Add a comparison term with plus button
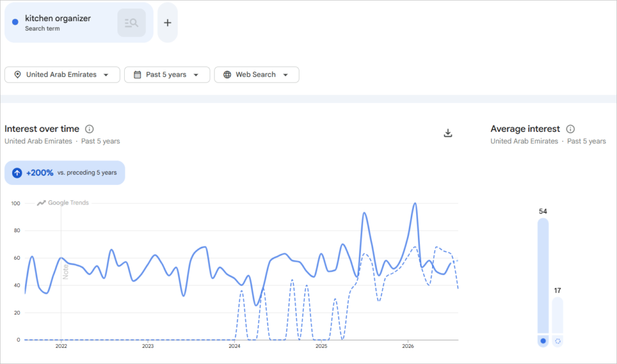617x364 pixels. (168, 23)
